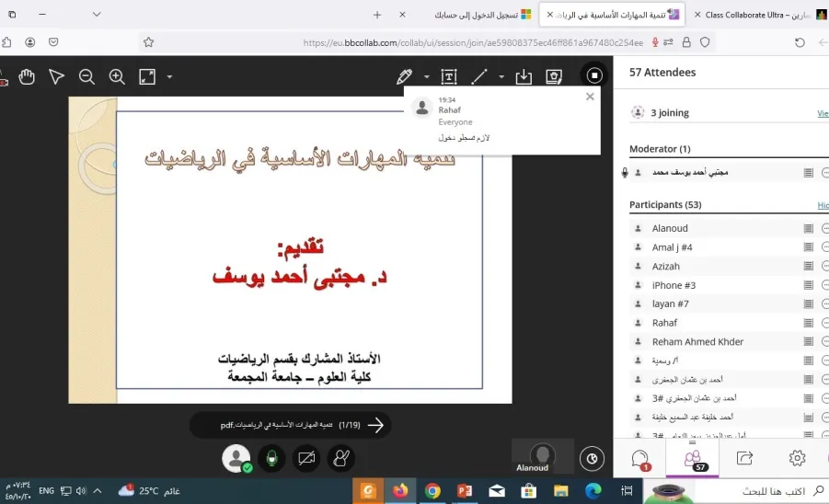Open the list all tabs chevron

tap(97, 15)
